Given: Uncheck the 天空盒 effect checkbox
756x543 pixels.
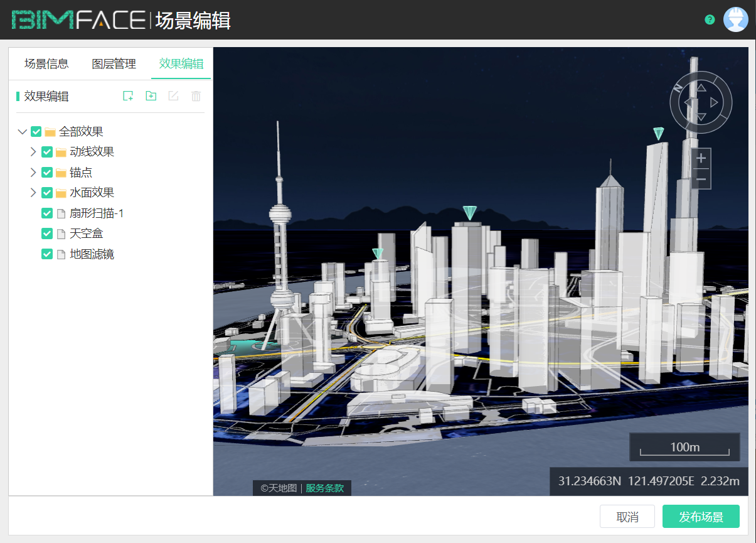Looking at the screenshot, I should click(46, 233).
